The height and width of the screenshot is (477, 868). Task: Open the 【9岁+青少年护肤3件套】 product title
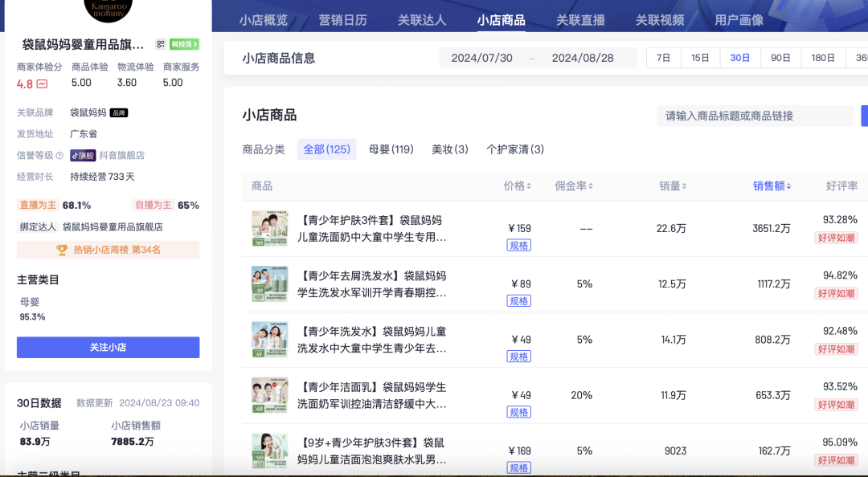point(371,451)
